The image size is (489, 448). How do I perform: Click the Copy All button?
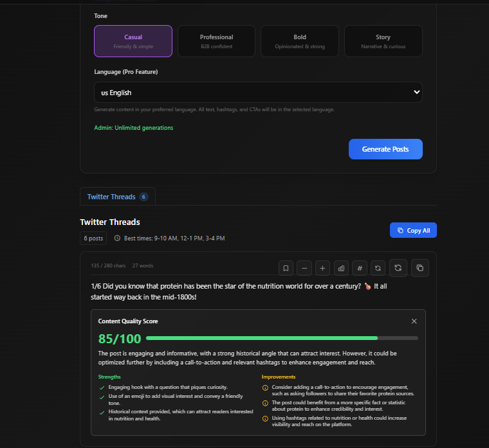pyautogui.click(x=413, y=230)
